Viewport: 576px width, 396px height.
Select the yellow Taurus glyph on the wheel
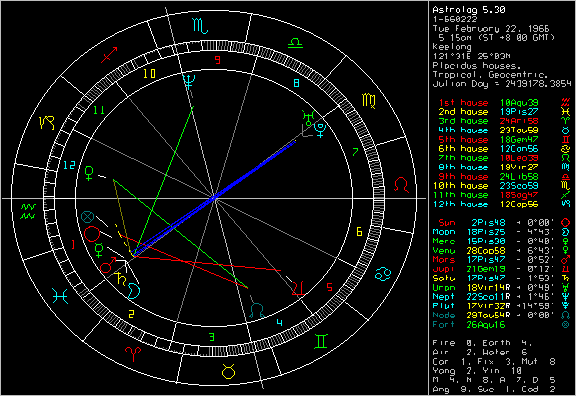(228, 371)
